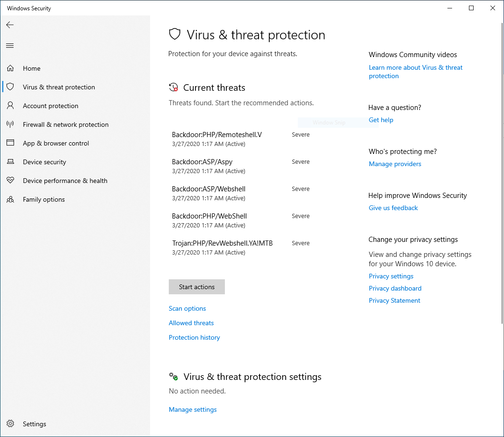Open Protection history link
This screenshot has height=437, width=504.
(194, 337)
